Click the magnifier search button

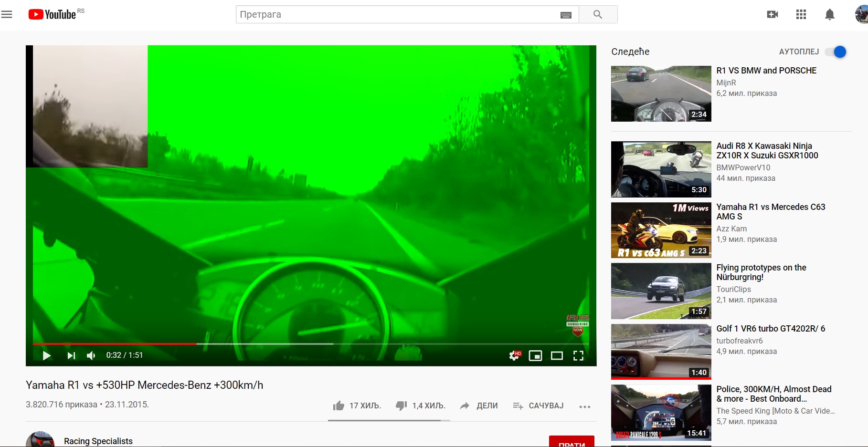[598, 14]
